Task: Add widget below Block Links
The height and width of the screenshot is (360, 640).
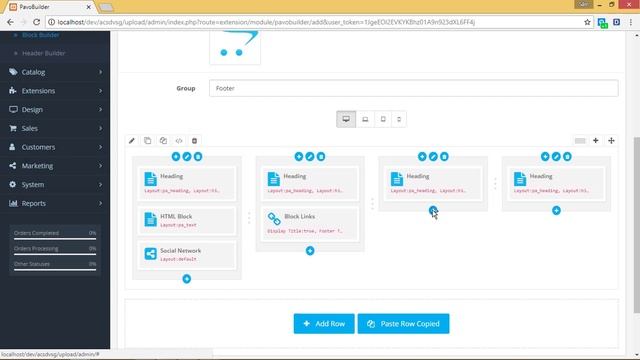Action: [310, 251]
